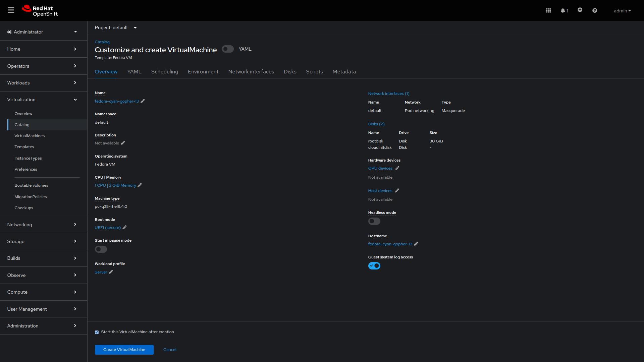This screenshot has width=644, height=362.
Task: Open the navigation hamburger menu
Action: (x=11, y=10)
